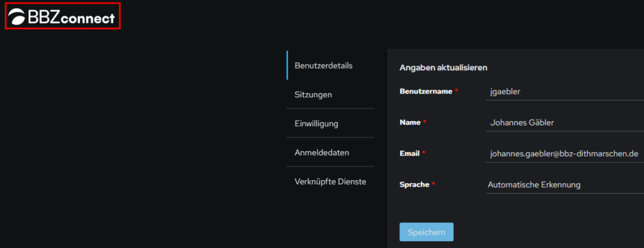Click the 'Angaben aktualisieren' heading
644x248 pixels.
coord(443,68)
